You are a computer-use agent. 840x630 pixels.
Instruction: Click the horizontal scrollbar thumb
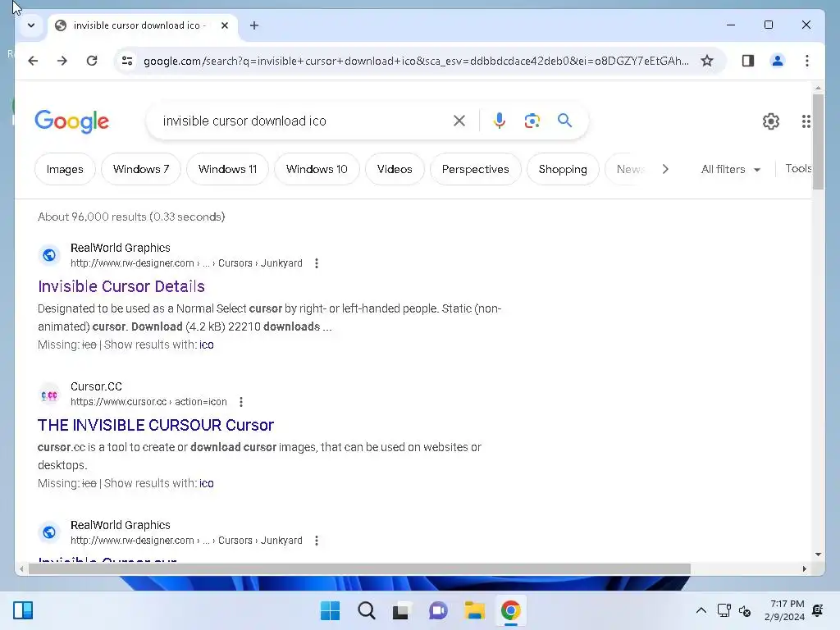click(x=359, y=569)
